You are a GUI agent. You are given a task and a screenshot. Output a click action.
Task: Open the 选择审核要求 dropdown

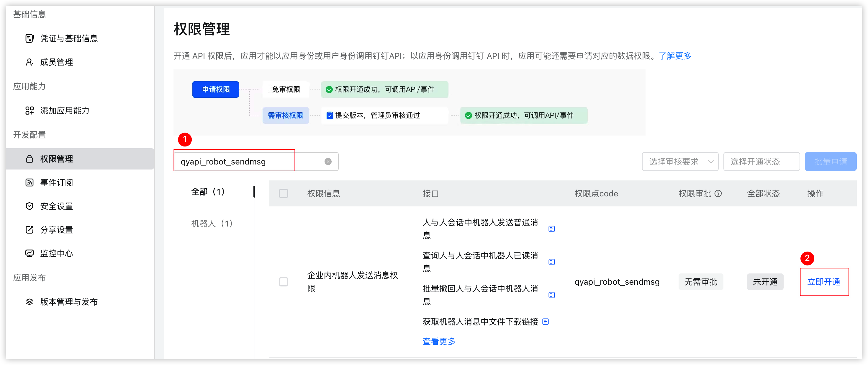click(680, 162)
